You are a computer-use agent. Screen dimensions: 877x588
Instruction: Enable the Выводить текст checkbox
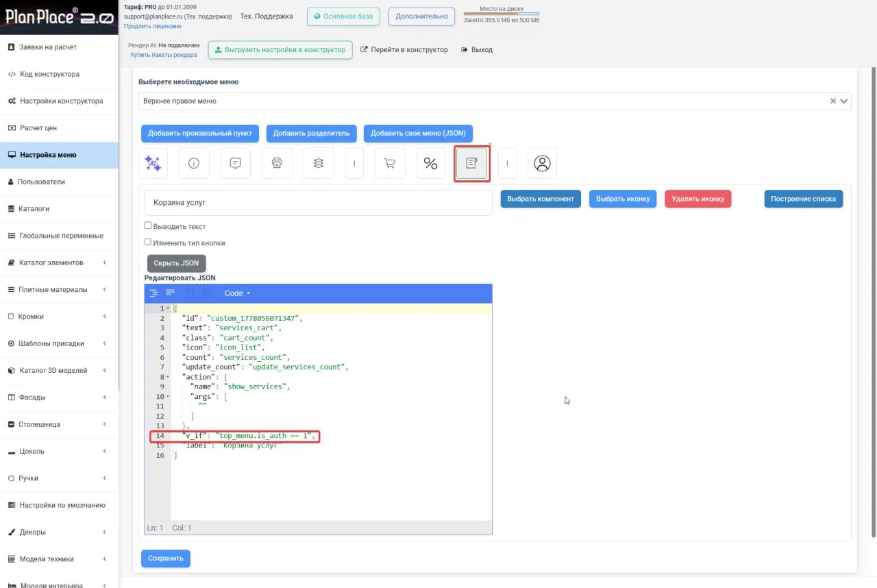(x=148, y=225)
